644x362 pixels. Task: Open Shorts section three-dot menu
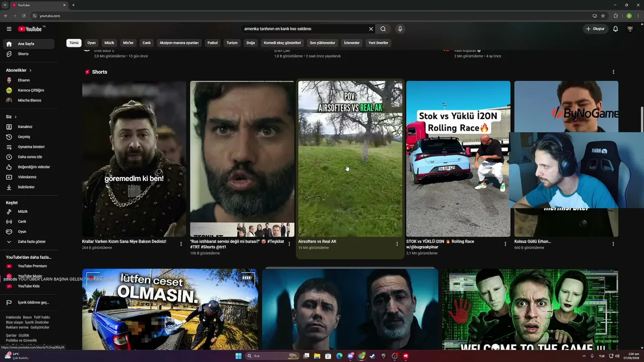[x=613, y=72]
